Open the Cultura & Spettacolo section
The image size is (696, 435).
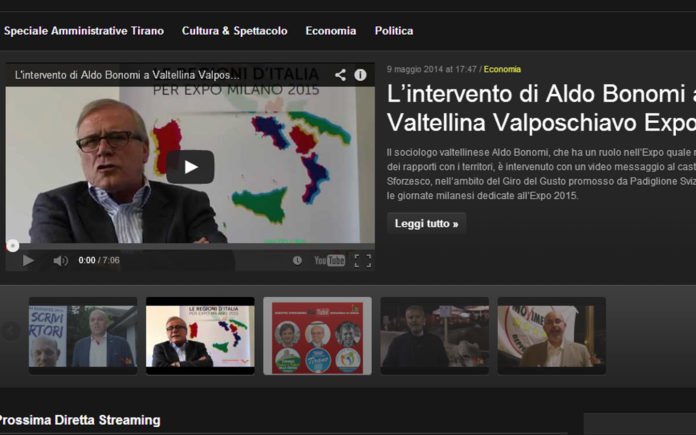(234, 31)
